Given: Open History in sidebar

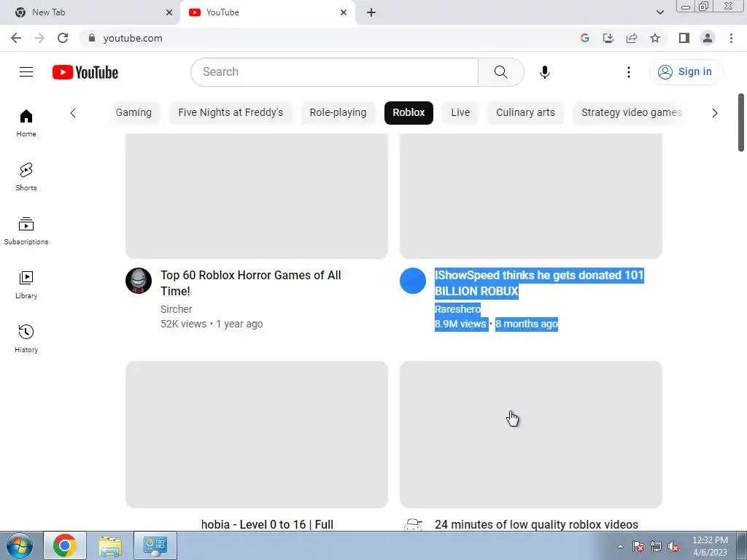Looking at the screenshot, I should (x=26, y=338).
